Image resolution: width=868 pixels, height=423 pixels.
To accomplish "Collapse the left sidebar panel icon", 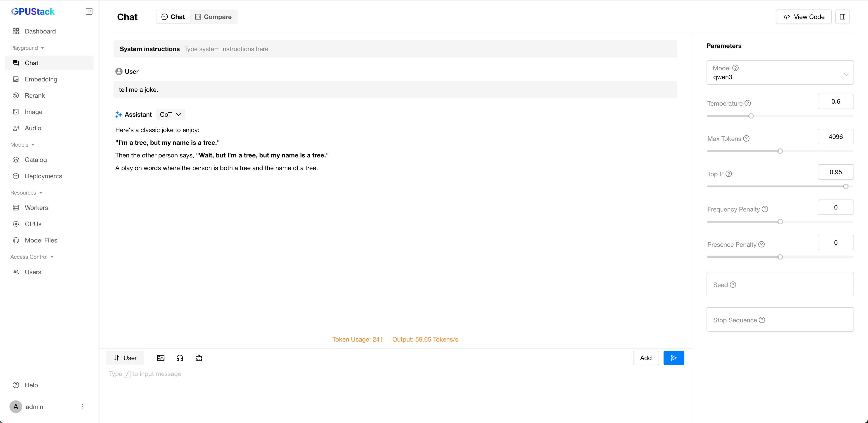I will point(89,12).
